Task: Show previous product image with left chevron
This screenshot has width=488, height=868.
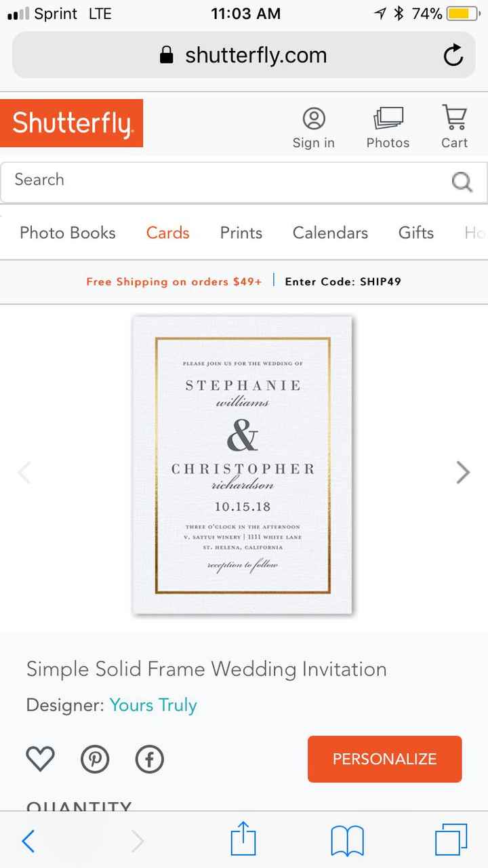Action: 24,472
